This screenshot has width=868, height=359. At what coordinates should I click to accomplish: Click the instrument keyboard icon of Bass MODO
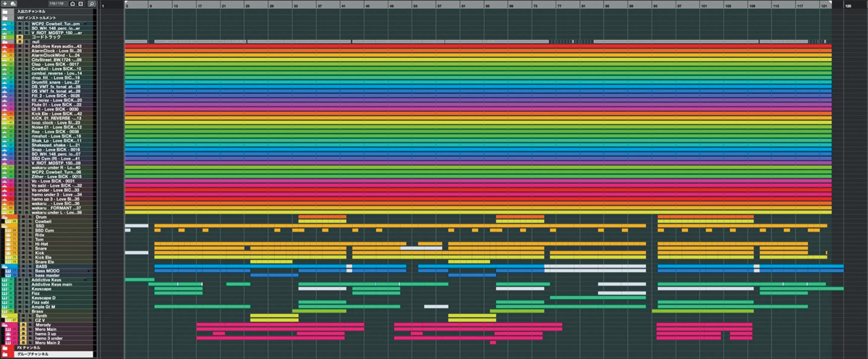(7, 271)
